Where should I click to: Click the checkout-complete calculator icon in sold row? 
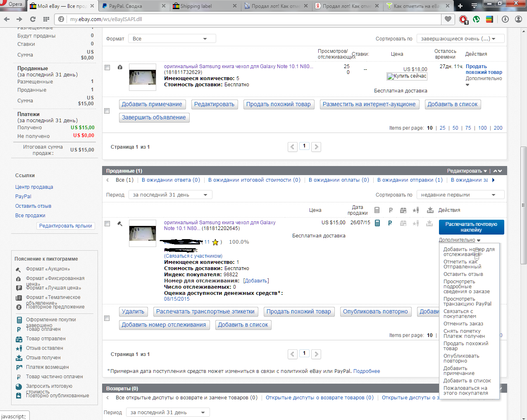coord(377,223)
